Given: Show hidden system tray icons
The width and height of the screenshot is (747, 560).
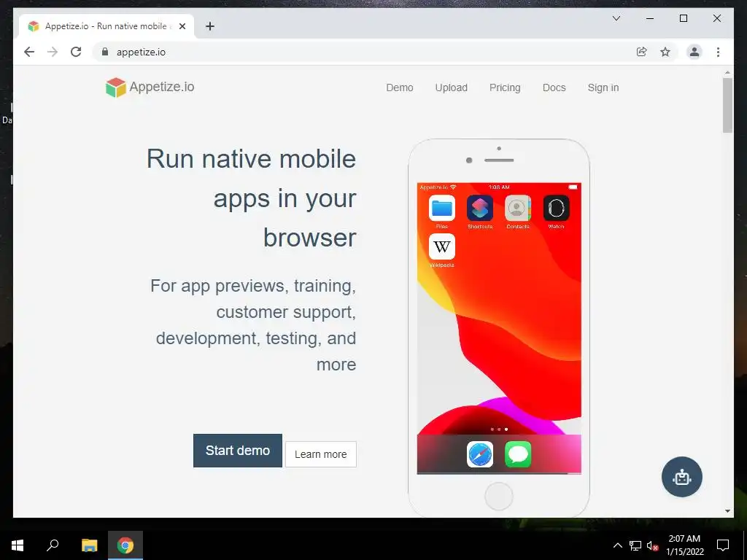Looking at the screenshot, I should [x=617, y=545].
